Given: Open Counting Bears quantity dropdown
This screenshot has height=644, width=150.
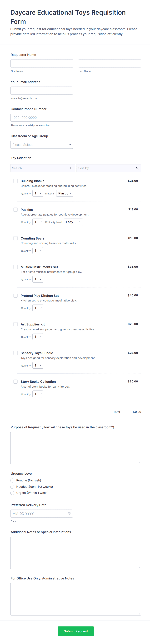Looking at the screenshot, I should click(x=38, y=251).
